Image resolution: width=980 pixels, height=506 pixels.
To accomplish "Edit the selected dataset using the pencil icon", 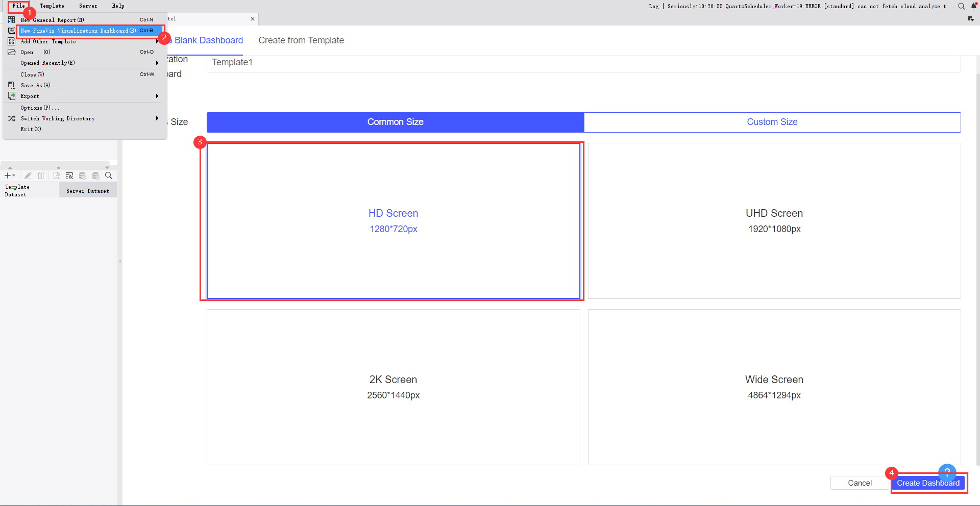I will pyautogui.click(x=28, y=175).
